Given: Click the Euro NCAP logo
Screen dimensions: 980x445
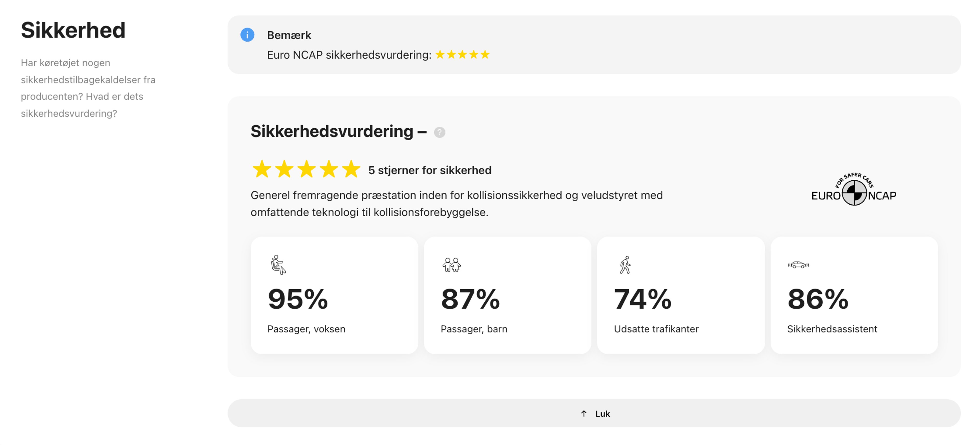Looking at the screenshot, I should click(854, 190).
